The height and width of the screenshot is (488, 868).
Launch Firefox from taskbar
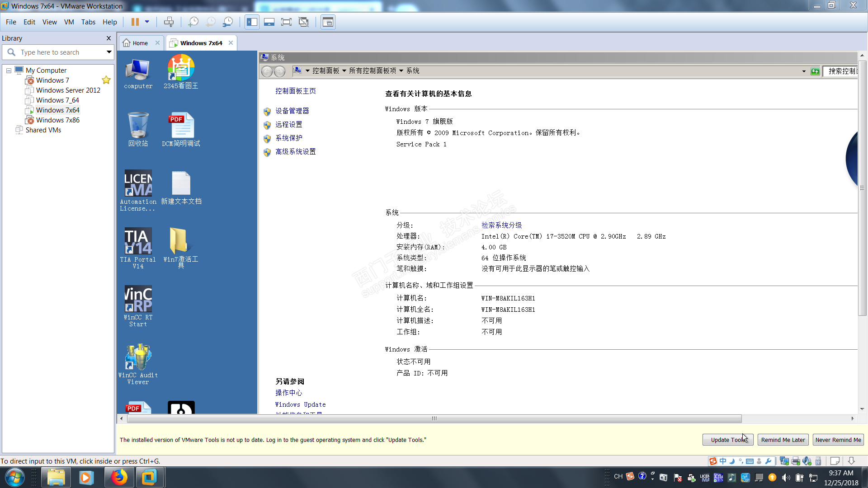pyautogui.click(x=119, y=477)
